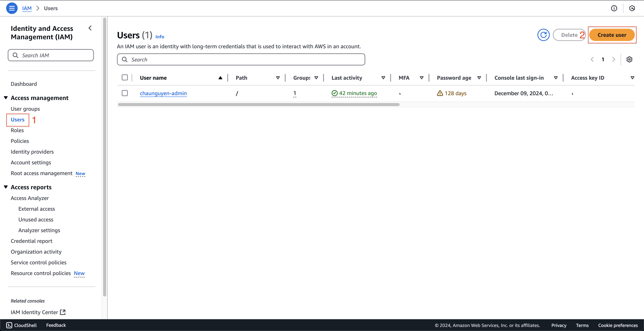This screenshot has width=644, height=331.
Task: Click the horizontal table scrollbar
Action: pyautogui.click(x=259, y=104)
